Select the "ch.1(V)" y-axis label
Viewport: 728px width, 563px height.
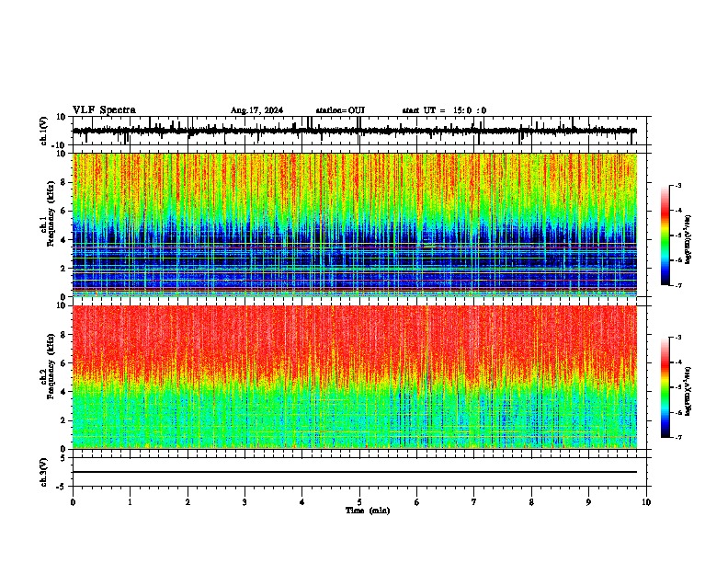pos(44,131)
